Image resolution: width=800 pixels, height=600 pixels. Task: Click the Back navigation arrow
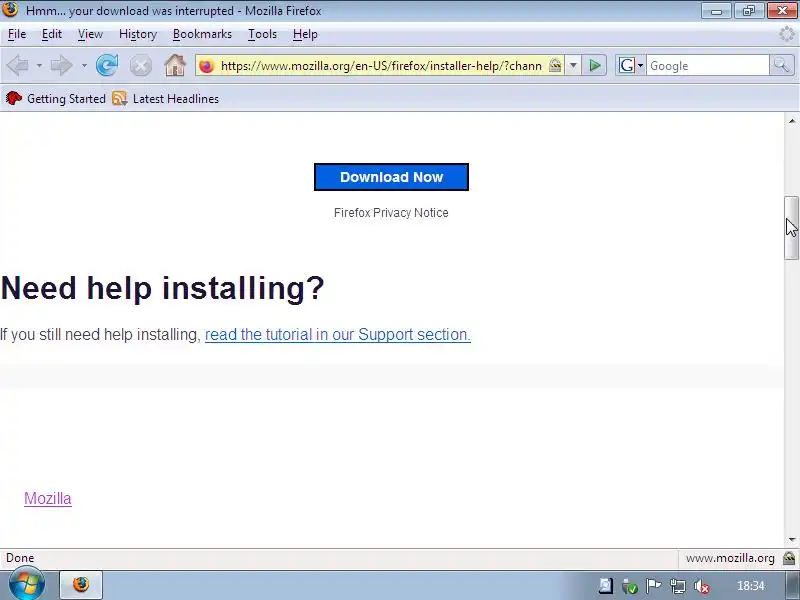click(18, 66)
